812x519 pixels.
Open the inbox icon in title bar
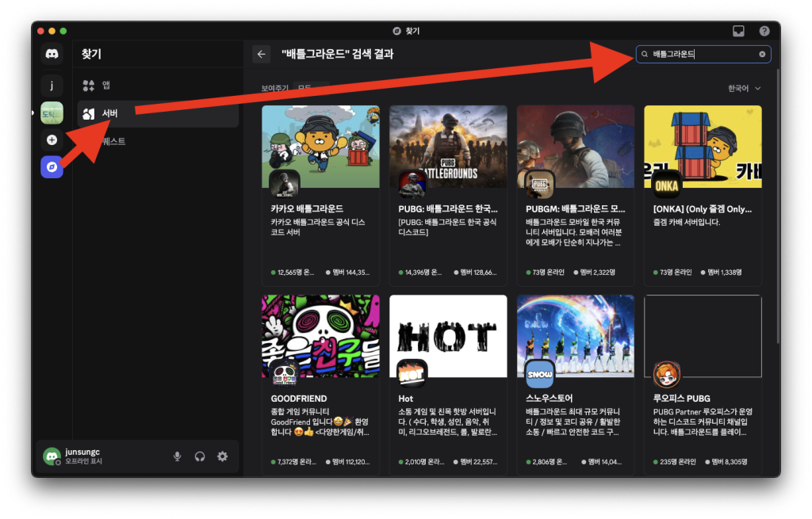(x=738, y=31)
